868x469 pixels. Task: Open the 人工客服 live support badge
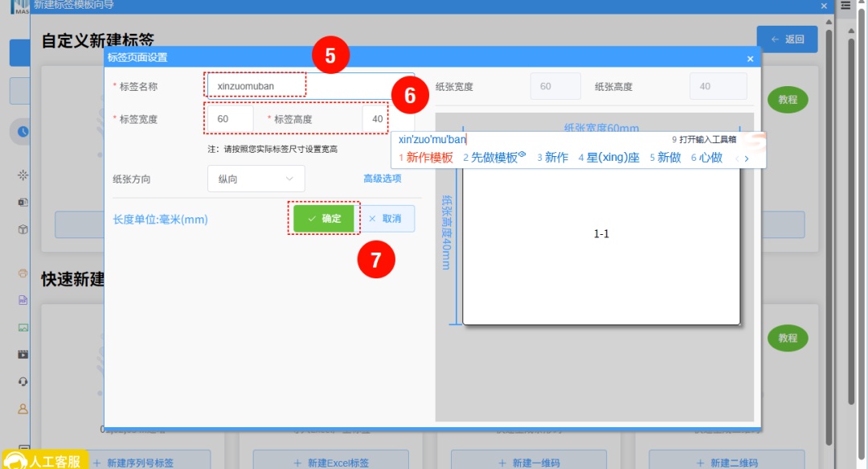(45, 460)
